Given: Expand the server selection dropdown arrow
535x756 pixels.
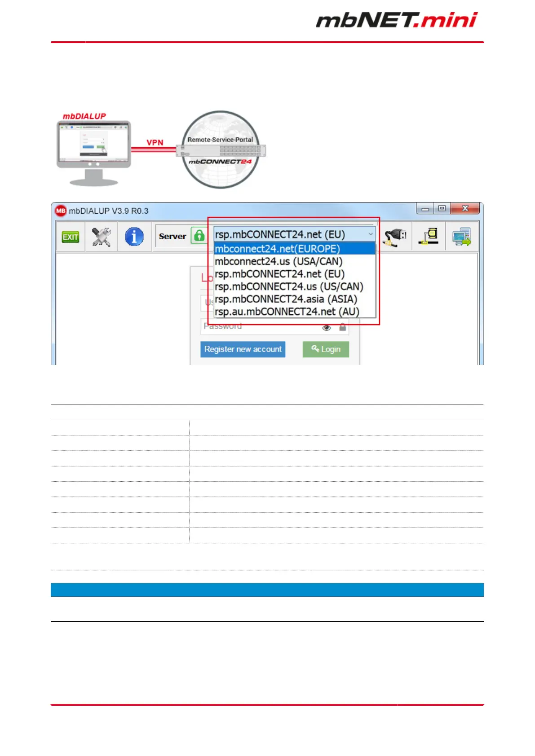Looking at the screenshot, I should pyautogui.click(x=371, y=234).
